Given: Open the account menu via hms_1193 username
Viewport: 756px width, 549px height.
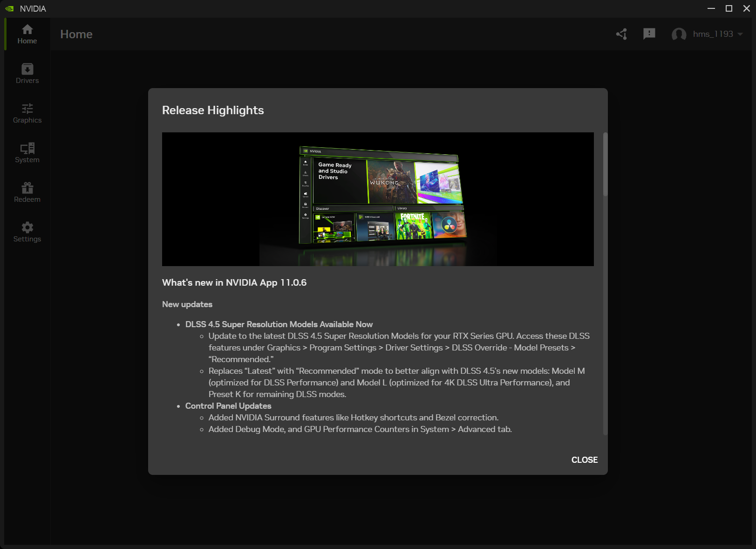Looking at the screenshot, I should 712,34.
